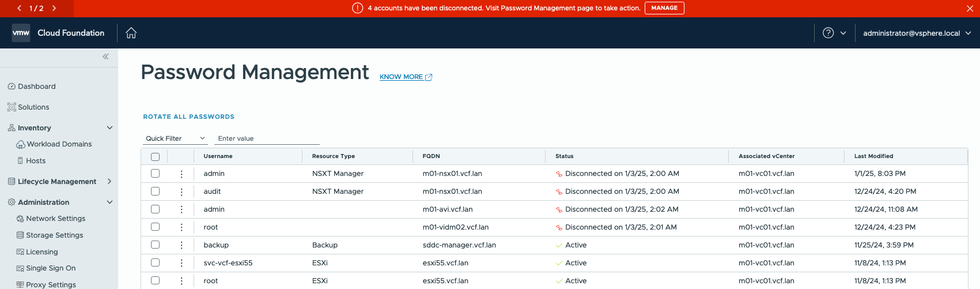This screenshot has width=980, height=289.
Task: Open the Quick Filter dropdown
Action: [175, 138]
